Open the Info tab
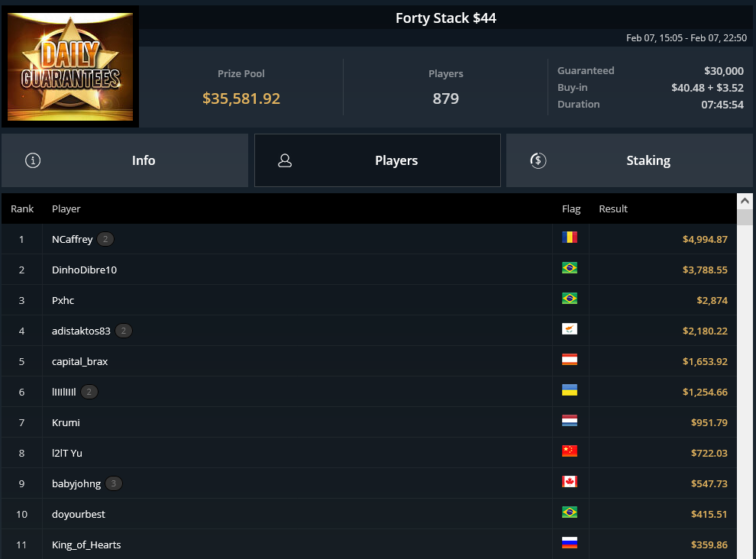The image size is (756, 559). pyautogui.click(x=125, y=160)
